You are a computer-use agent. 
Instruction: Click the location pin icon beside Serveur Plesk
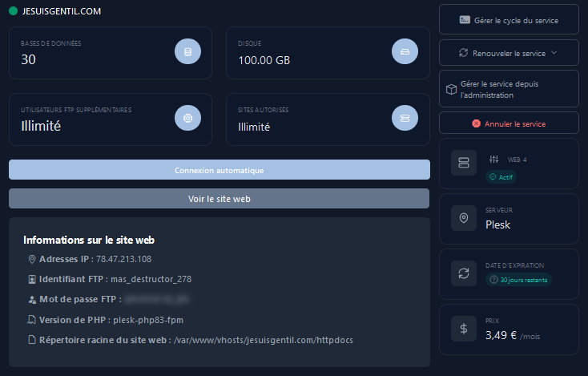pyautogui.click(x=464, y=218)
